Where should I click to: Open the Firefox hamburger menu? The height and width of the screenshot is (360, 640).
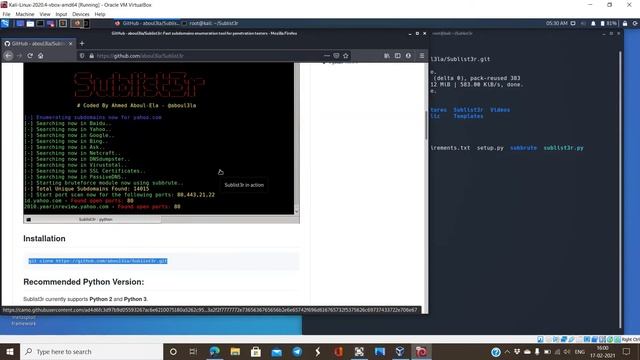tap(422, 56)
